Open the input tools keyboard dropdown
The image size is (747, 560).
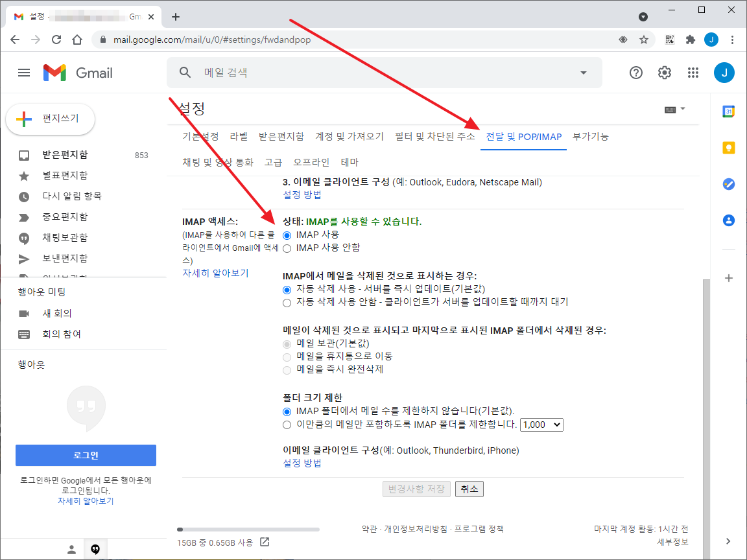pyautogui.click(x=674, y=110)
